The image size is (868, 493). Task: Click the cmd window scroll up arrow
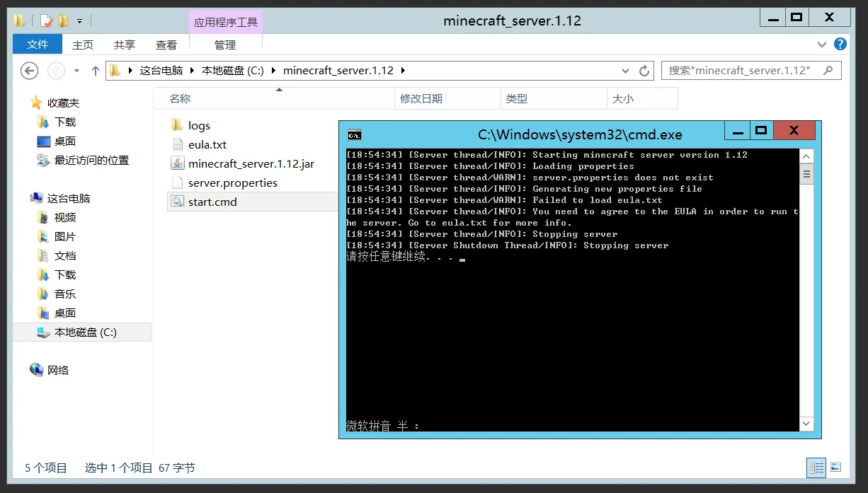[806, 155]
